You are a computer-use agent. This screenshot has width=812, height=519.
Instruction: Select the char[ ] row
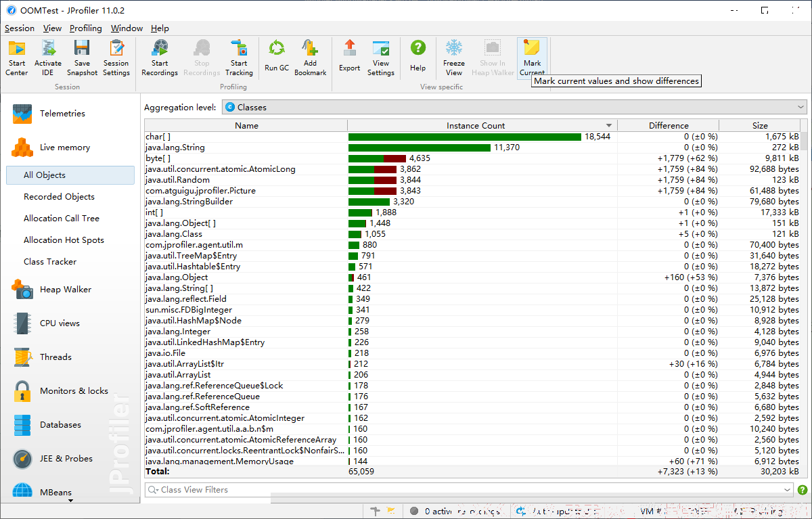click(473, 137)
